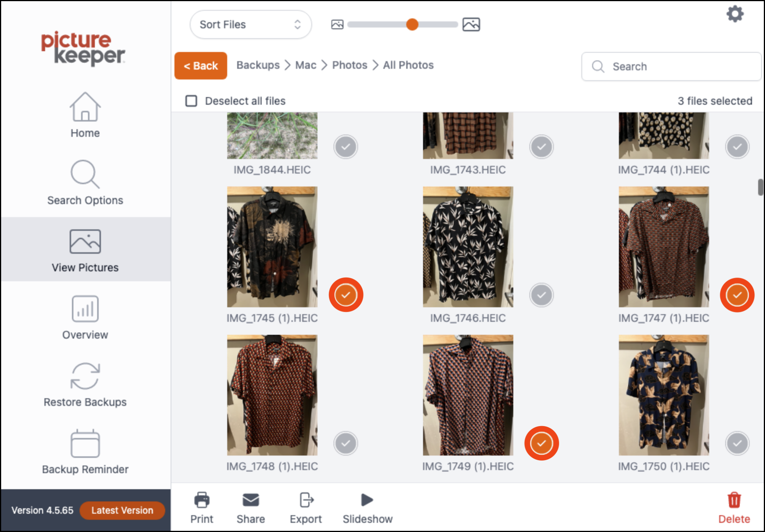
Task: Click the Export icon
Action: pos(306,500)
